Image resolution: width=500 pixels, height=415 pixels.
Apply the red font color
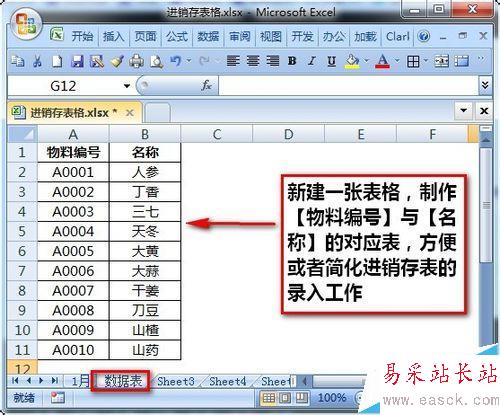(383, 61)
